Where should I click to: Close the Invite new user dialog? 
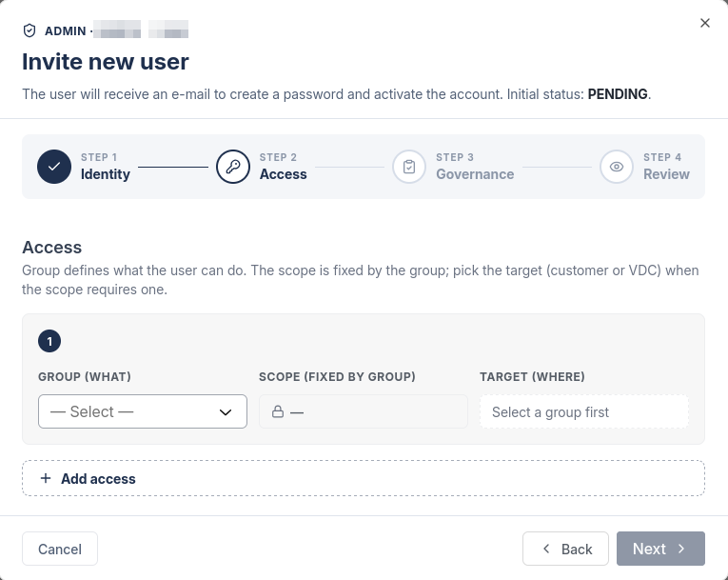tap(705, 23)
